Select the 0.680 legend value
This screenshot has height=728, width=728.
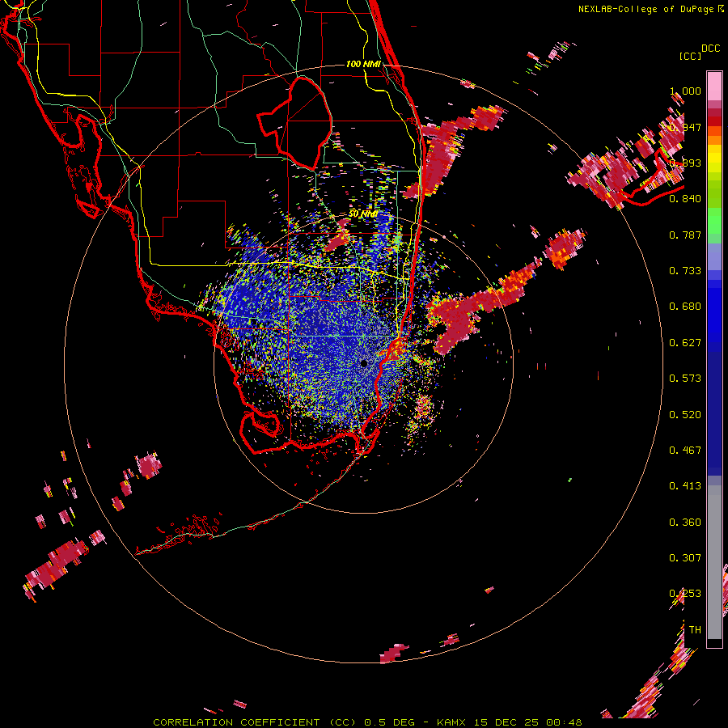tap(685, 307)
